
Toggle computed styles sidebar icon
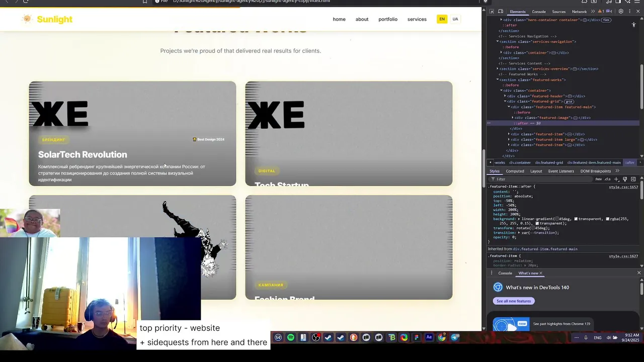tap(633, 179)
